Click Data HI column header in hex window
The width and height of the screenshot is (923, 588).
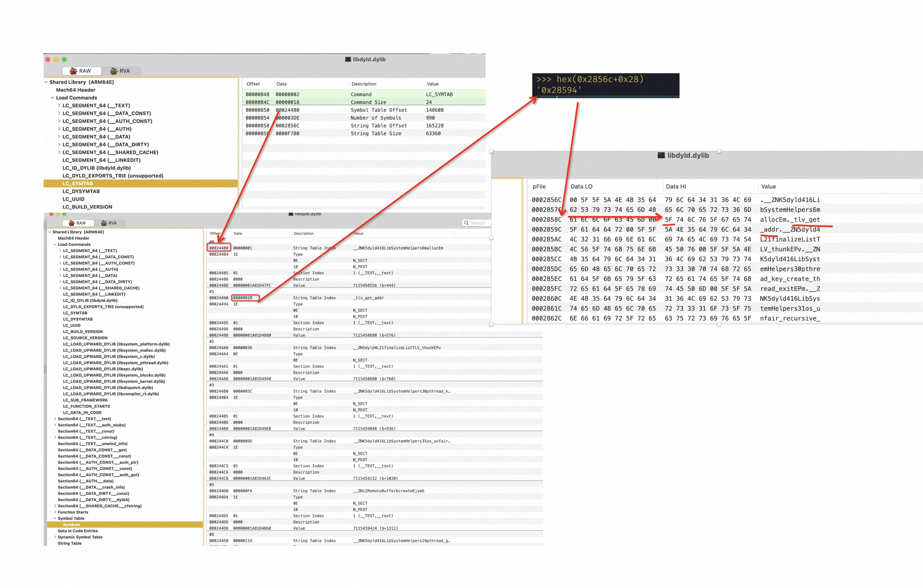pos(676,187)
